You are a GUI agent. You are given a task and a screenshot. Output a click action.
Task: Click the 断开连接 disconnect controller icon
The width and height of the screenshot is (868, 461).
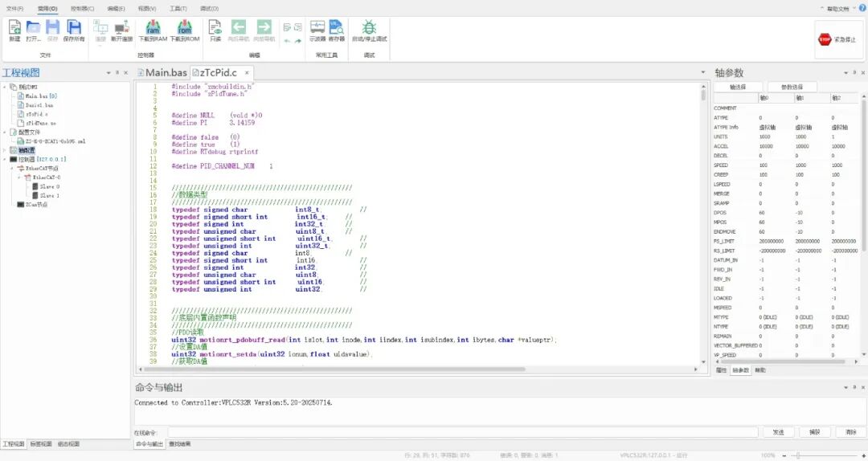pos(122,27)
